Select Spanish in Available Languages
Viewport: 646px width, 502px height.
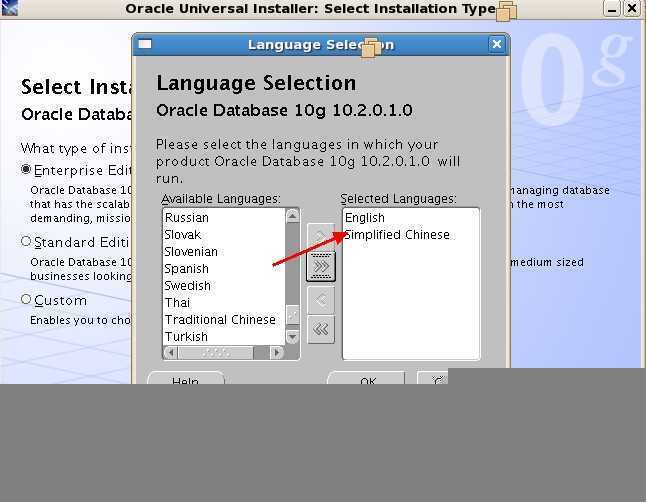coord(224,269)
